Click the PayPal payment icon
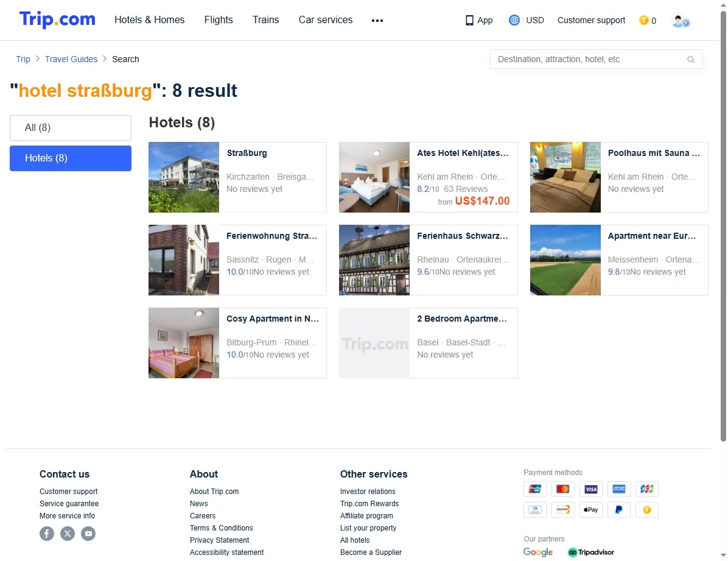 pyautogui.click(x=619, y=510)
